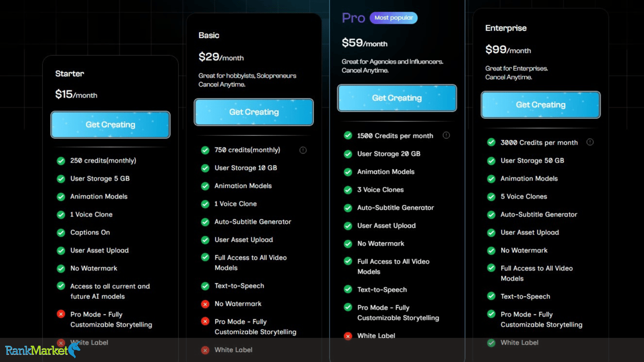
Task: Click 'Captions On' text in Starter
Action: pyautogui.click(x=90, y=232)
